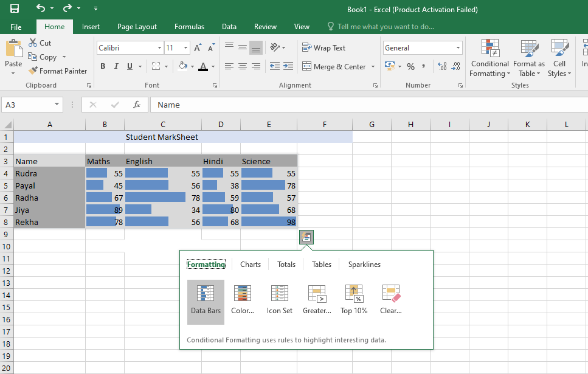Apply Data Bars from Quick Analysis
This screenshot has width=588, height=374.
(206, 301)
